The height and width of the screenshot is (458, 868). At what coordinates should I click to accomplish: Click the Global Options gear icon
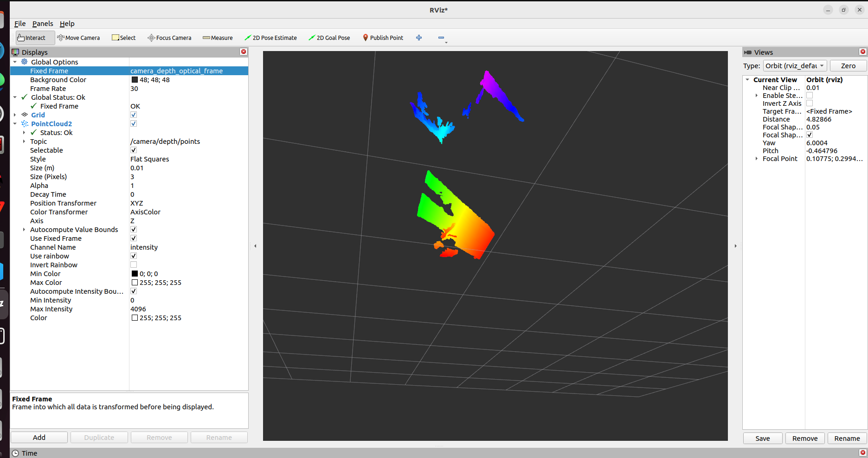tap(25, 62)
